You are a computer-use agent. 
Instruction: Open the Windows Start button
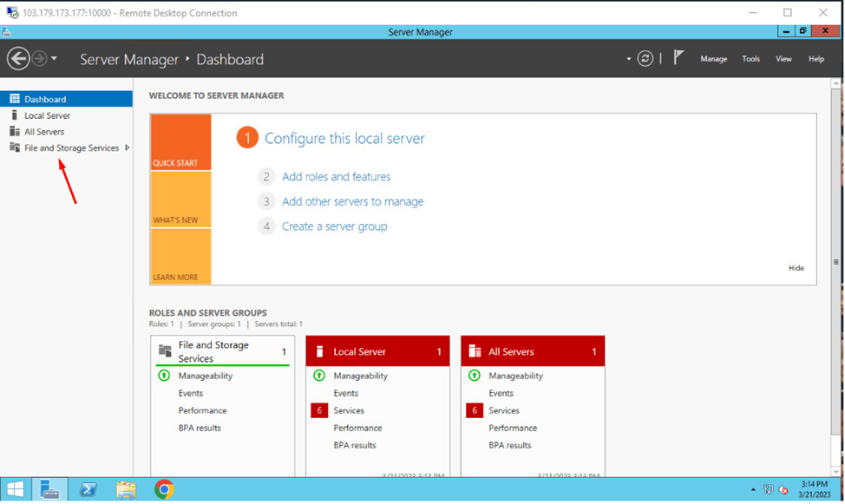point(15,489)
